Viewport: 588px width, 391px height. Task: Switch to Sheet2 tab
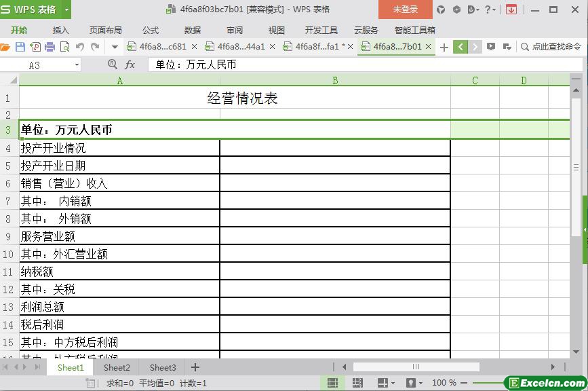[117, 368]
